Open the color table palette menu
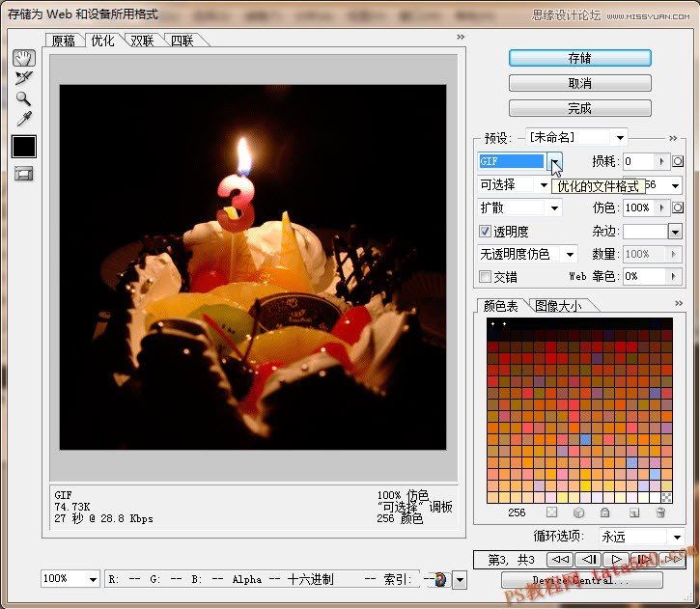This screenshot has height=609, width=700. click(x=679, y=303)
